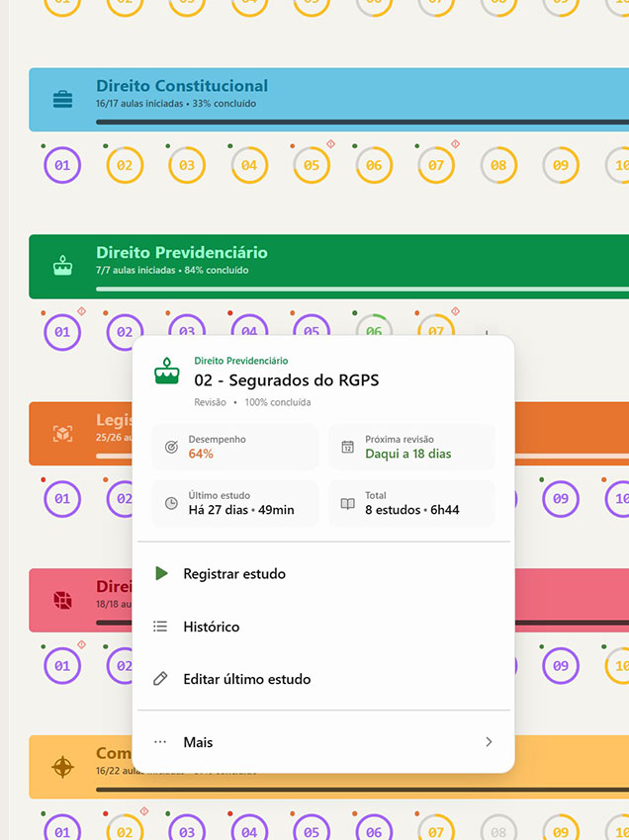Click the Direito Previdenciário header title
629x840 pixels.
tap(182, 252)
